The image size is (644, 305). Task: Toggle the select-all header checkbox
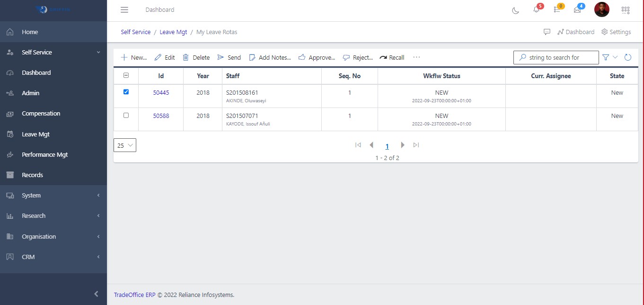(126, 75)
